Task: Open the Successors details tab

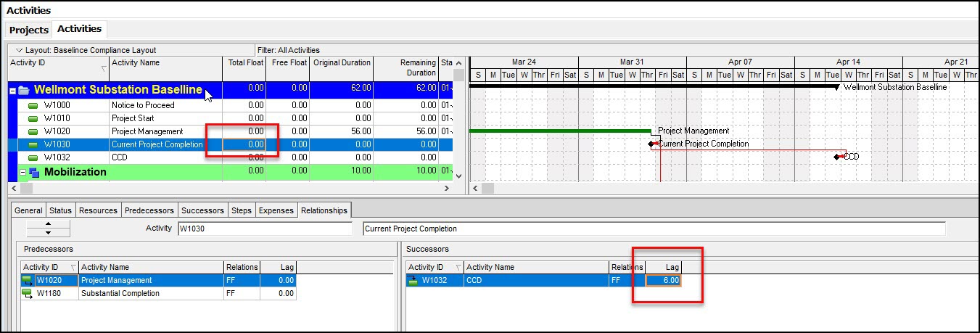Action: (x=203, y=210)
